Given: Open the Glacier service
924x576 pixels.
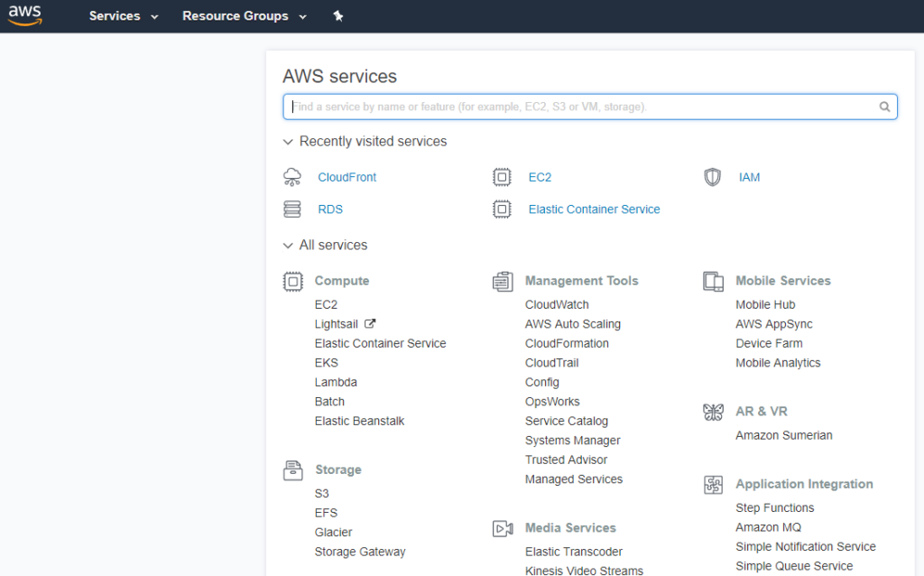Looking at the screenshot, I should [x=334, y=533].
